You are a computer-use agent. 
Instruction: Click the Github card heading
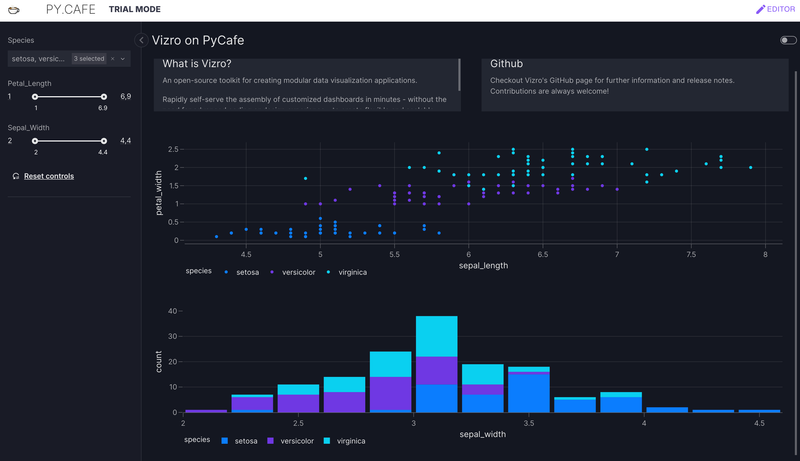[506, 64]
